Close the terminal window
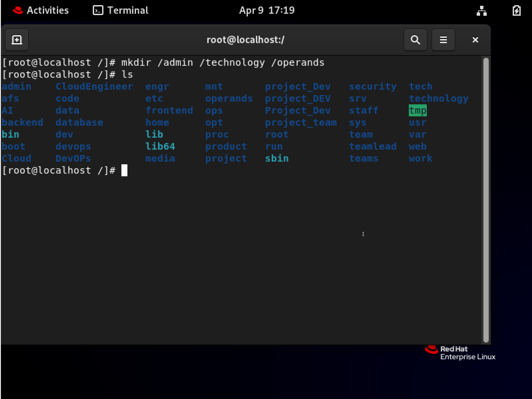The image size is (532, 399). pos(475,40)
